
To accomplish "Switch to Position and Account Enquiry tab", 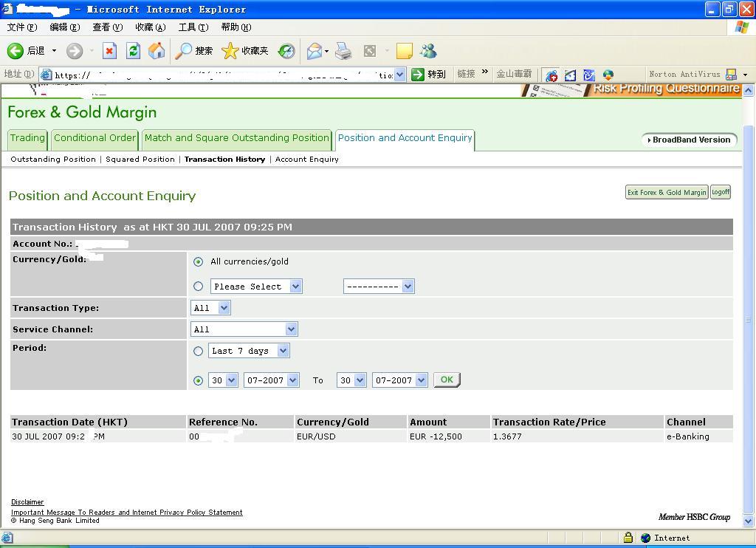I will pos(405,138).
